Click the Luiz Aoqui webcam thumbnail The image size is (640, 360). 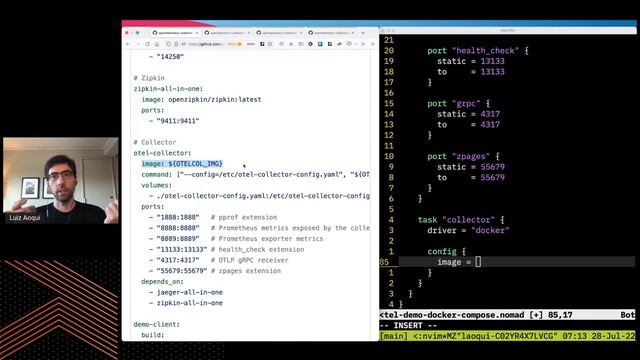[x=61, y=180]
